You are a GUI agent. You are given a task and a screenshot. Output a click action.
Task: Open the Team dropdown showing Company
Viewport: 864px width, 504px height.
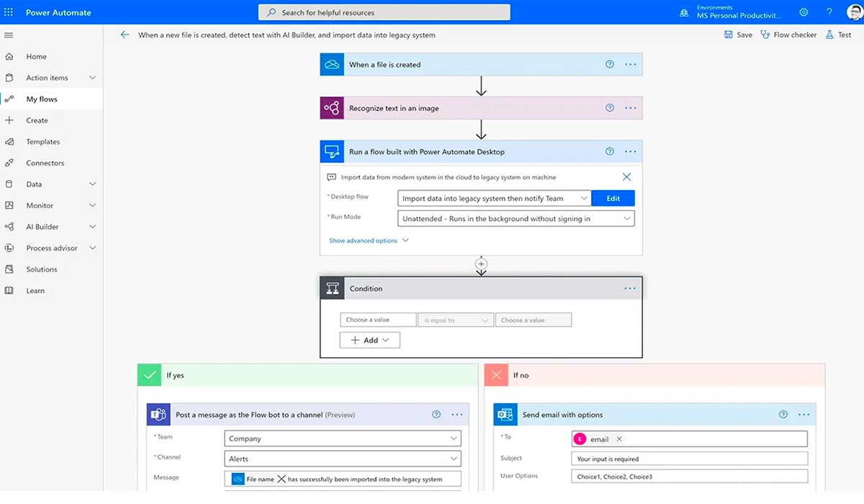click(343, 438)
